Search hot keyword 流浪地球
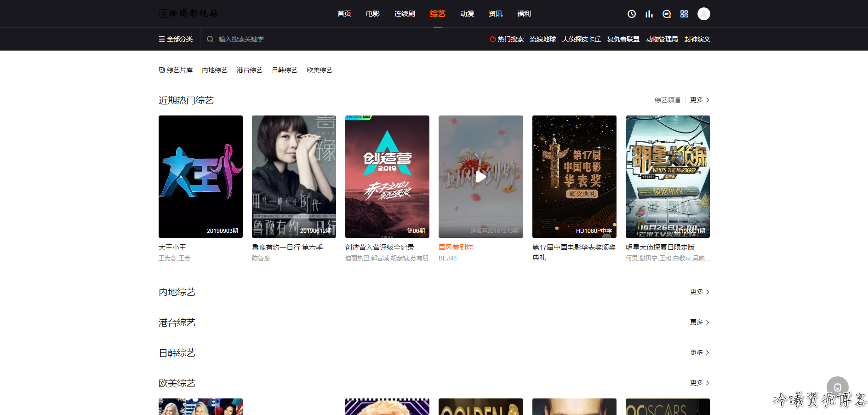This screenshot has height=415, width=868. click(543, 39)
